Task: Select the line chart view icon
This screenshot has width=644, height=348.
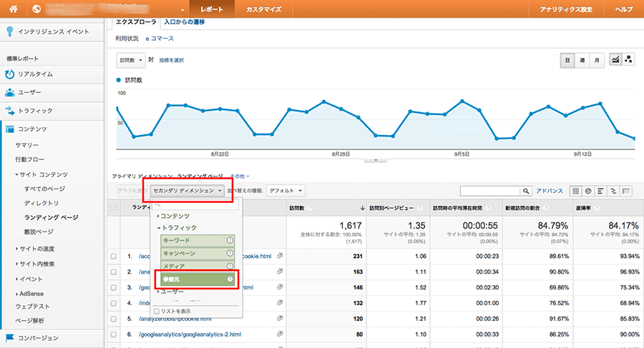Action: 615,60
